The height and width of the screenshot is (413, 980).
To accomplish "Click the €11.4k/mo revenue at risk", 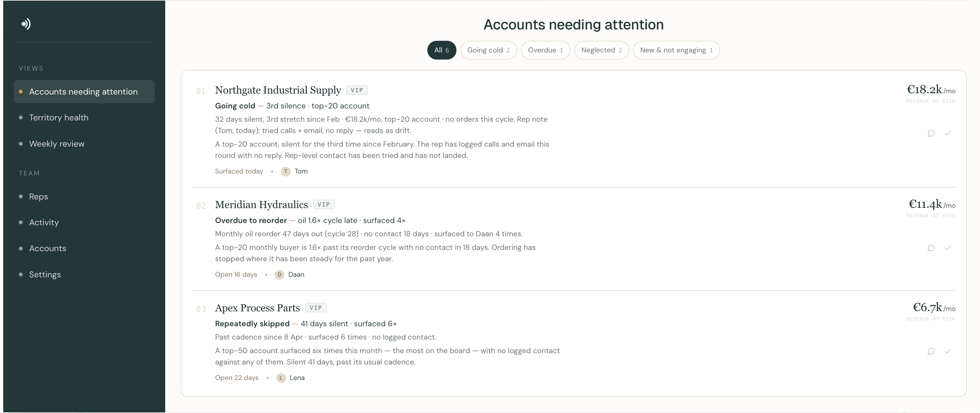I will (x=932, y=205).
